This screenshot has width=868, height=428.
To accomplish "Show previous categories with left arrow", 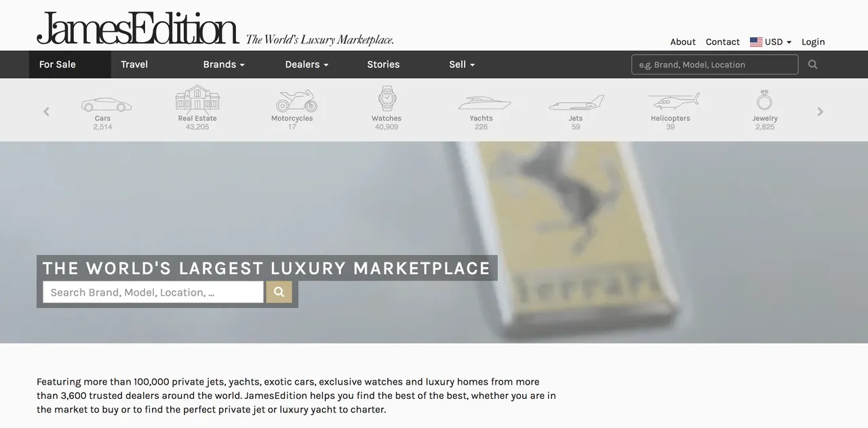I will point(46,112).
